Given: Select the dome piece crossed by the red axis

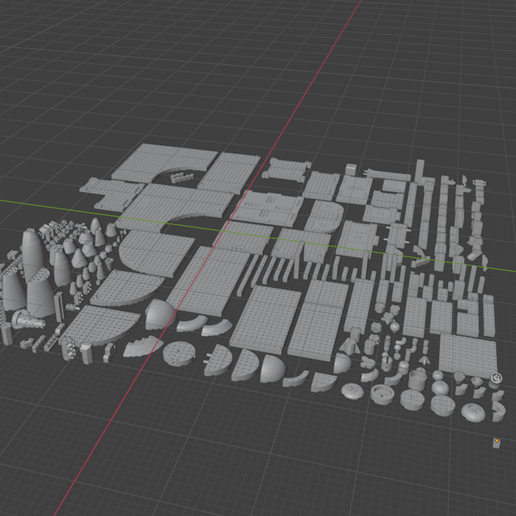Looking at the screenshot, I should [161, 313].
